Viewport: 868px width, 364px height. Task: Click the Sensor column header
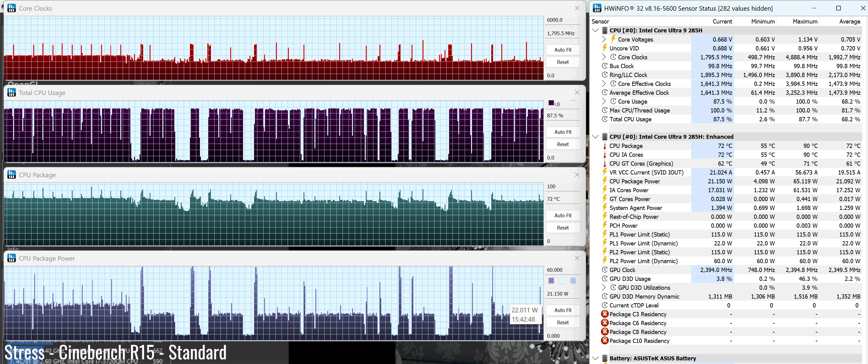tap(641, 21)
